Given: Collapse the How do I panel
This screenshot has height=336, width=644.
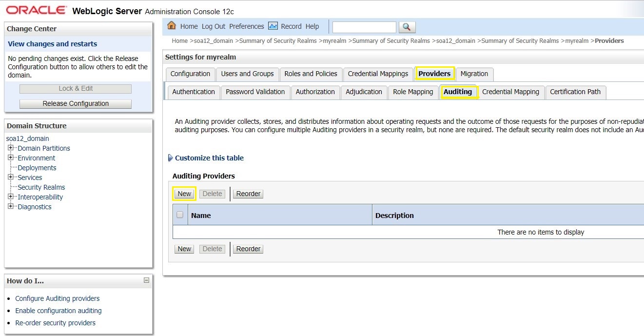Looking at the screenshot, I should [x=146, y=280].
